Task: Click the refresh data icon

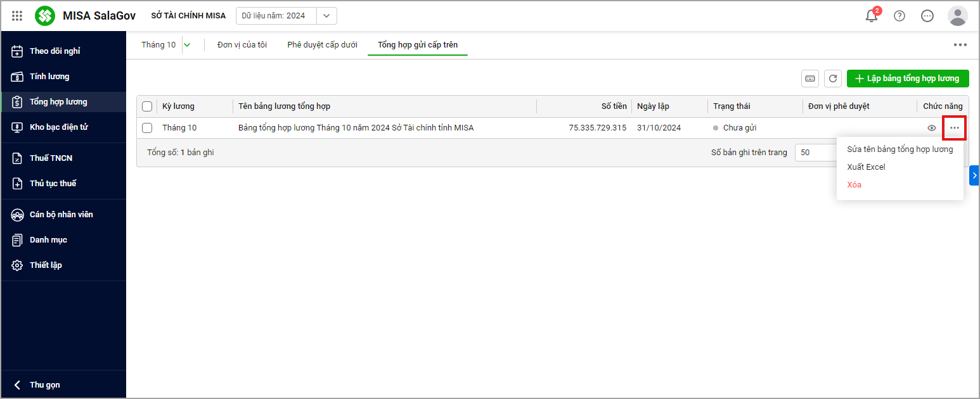Action: (x=833, y=79)
